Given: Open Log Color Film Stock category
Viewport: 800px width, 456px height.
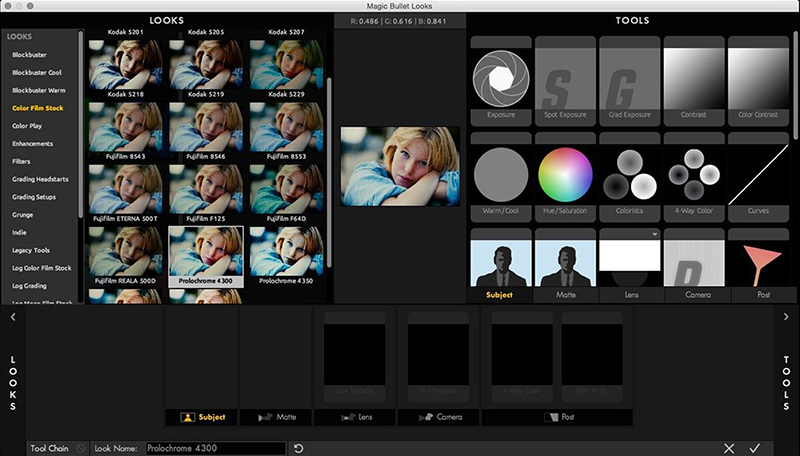Looking at the screenshot, I should pos(42,268).
